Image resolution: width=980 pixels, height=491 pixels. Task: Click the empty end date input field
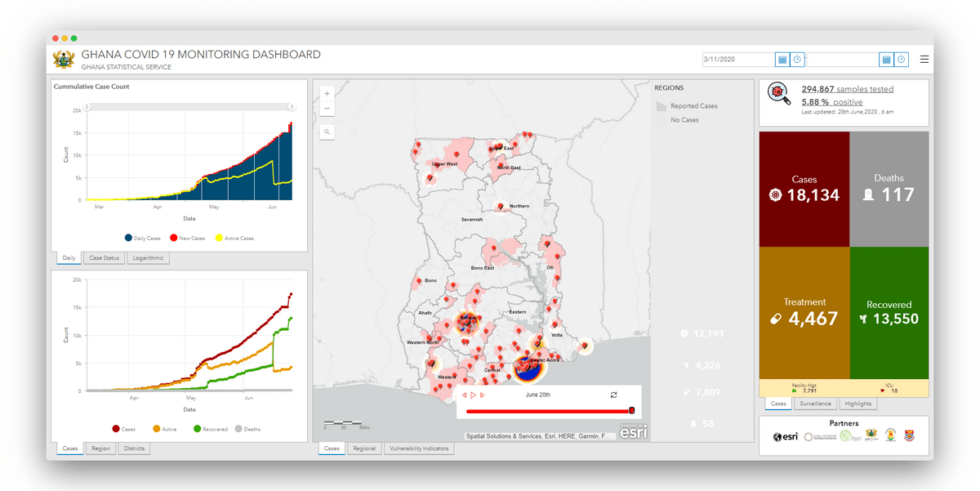pyautogui.click(x=841, y=60)
